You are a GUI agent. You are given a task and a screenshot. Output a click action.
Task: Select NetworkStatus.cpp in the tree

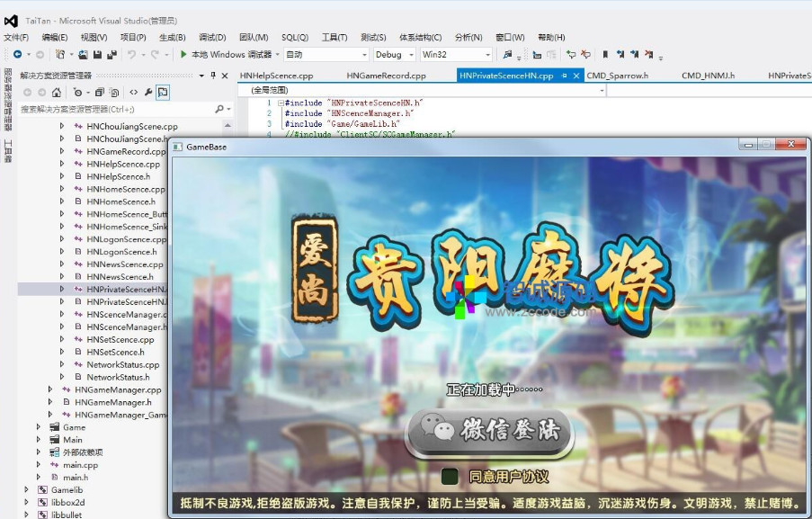click(122, 364)
